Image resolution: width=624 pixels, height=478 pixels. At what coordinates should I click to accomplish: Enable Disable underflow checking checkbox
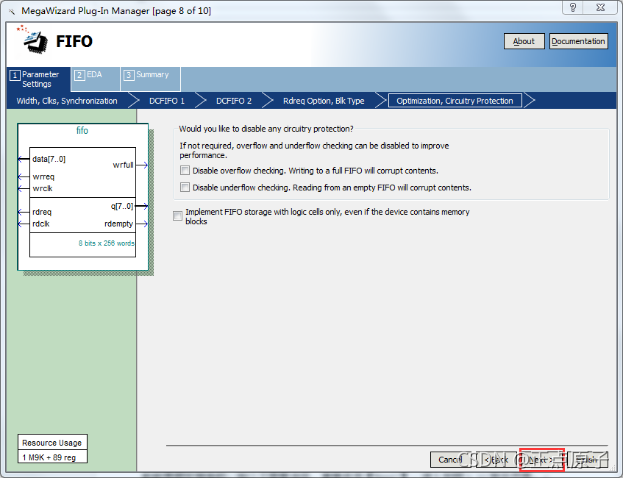click(x=185, y=187)
